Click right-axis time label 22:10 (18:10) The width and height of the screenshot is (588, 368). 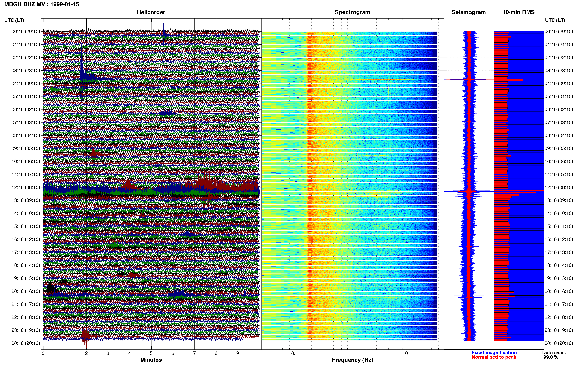(x=559, y=317)
